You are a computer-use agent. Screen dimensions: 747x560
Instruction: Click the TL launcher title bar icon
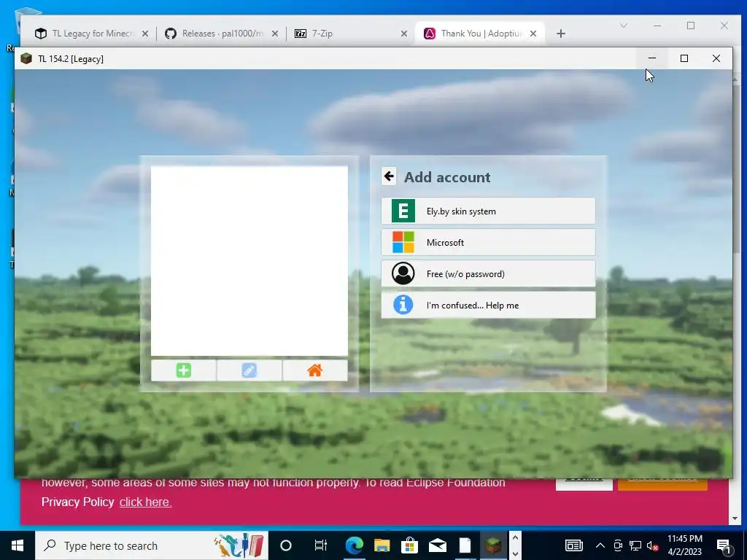26,58
